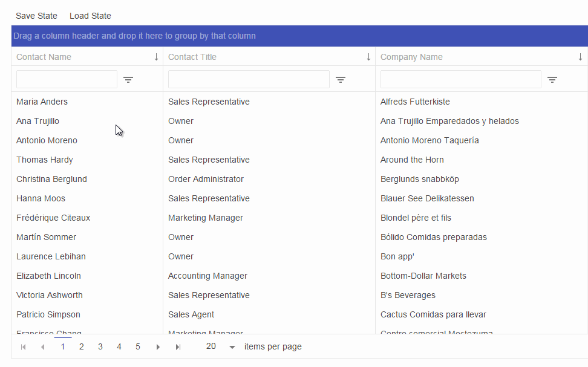The width and height of the screenshot is (588, 367).
Task: Click the Company Name filter text box
Action: coord(460,79)
